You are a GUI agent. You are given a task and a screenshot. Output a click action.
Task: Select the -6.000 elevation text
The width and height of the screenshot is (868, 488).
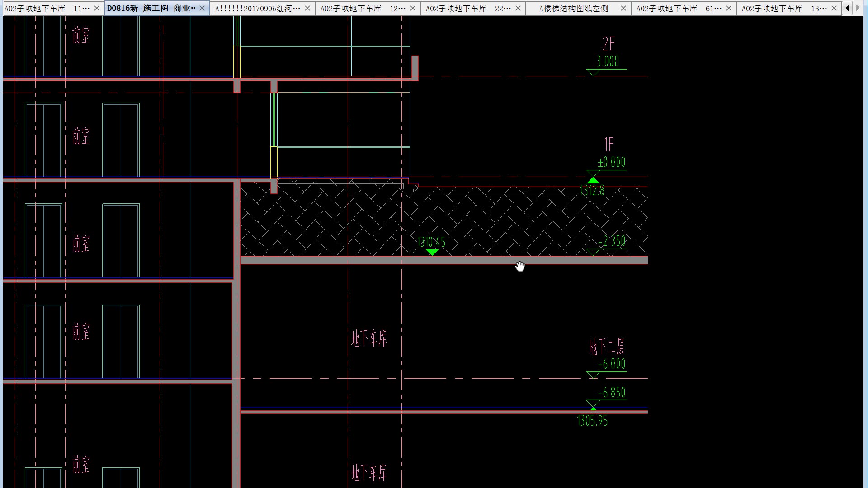coord(612,364)
